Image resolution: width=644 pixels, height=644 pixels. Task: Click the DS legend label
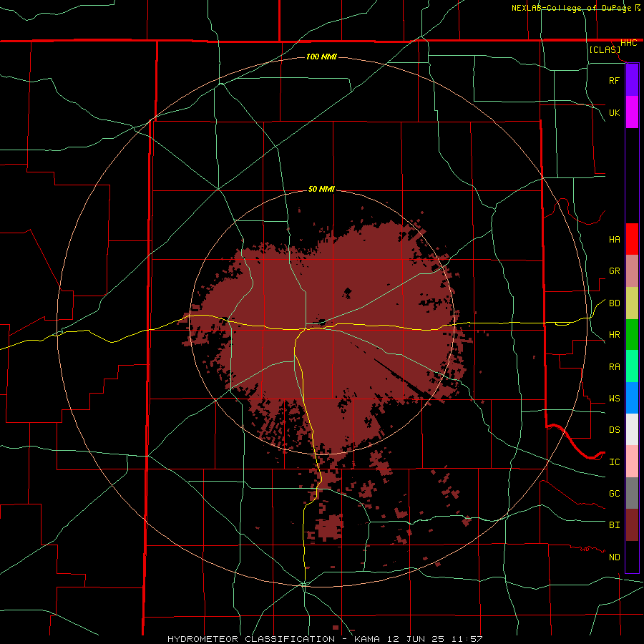click(614, 430)
